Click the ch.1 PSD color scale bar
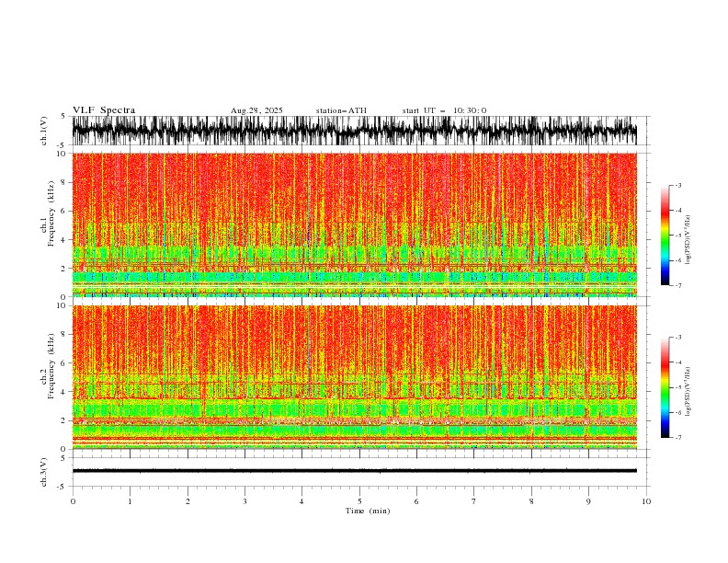Image resolution: width=728 pixels, height=563 pixels. [x=665, y=236]
